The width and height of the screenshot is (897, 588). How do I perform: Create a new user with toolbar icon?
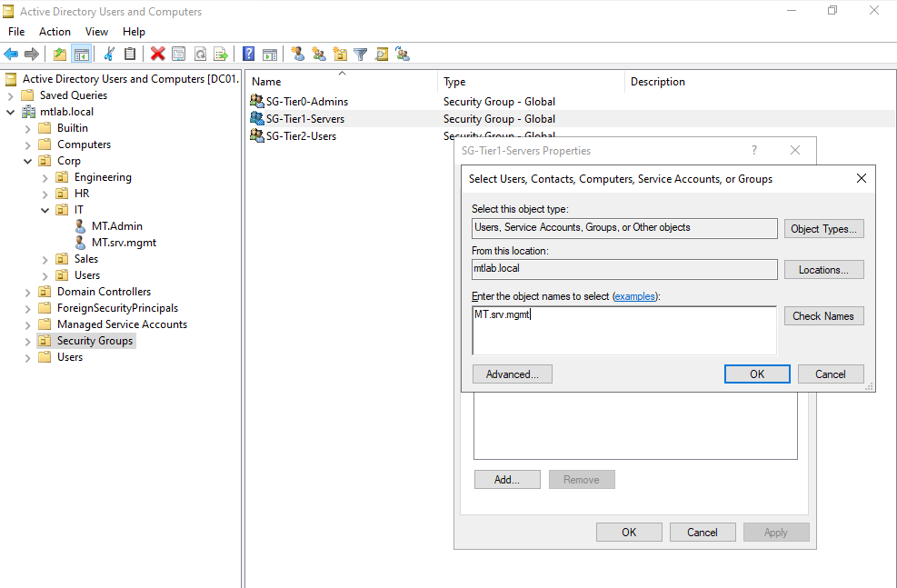click(x=297, y=55)
